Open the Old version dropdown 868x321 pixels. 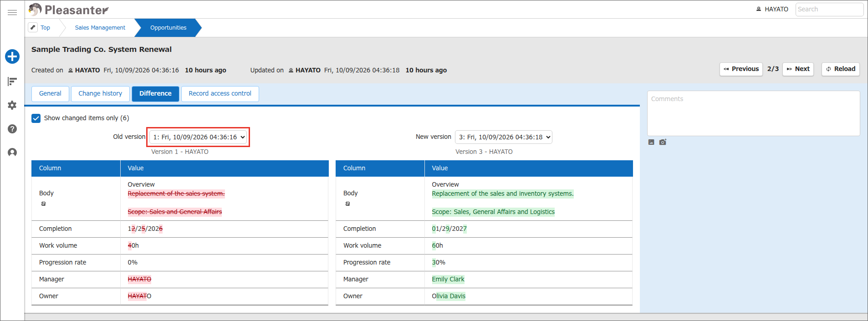pos(198,137)
